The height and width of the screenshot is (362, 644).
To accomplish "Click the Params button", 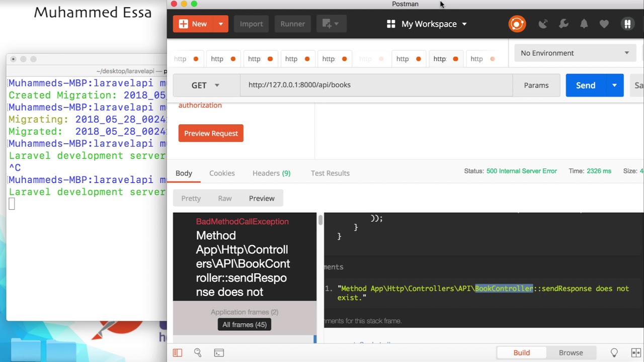I will pos(536,85).
